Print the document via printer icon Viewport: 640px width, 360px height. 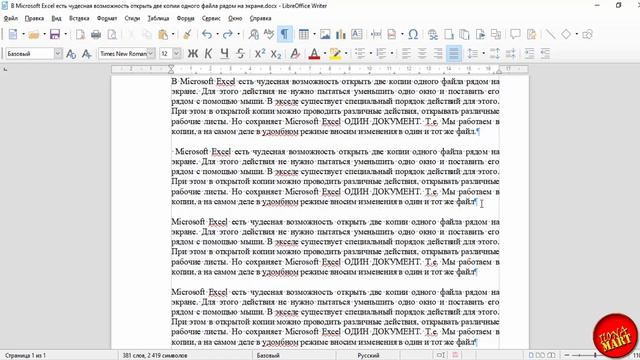(96, 34)
